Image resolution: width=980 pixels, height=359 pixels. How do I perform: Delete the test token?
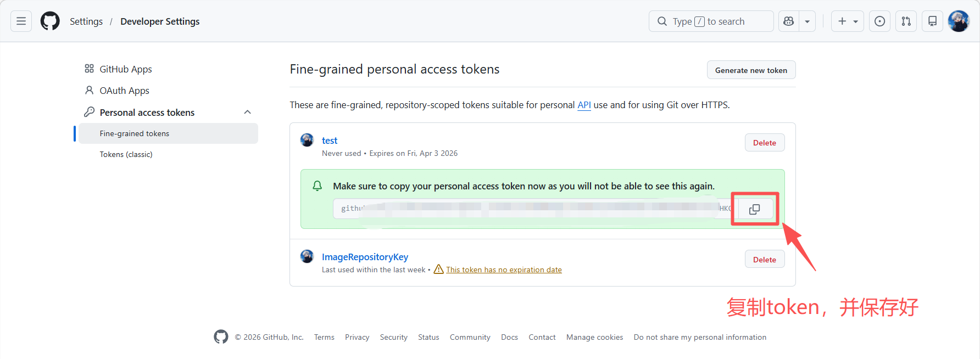(x=764, y=143)
